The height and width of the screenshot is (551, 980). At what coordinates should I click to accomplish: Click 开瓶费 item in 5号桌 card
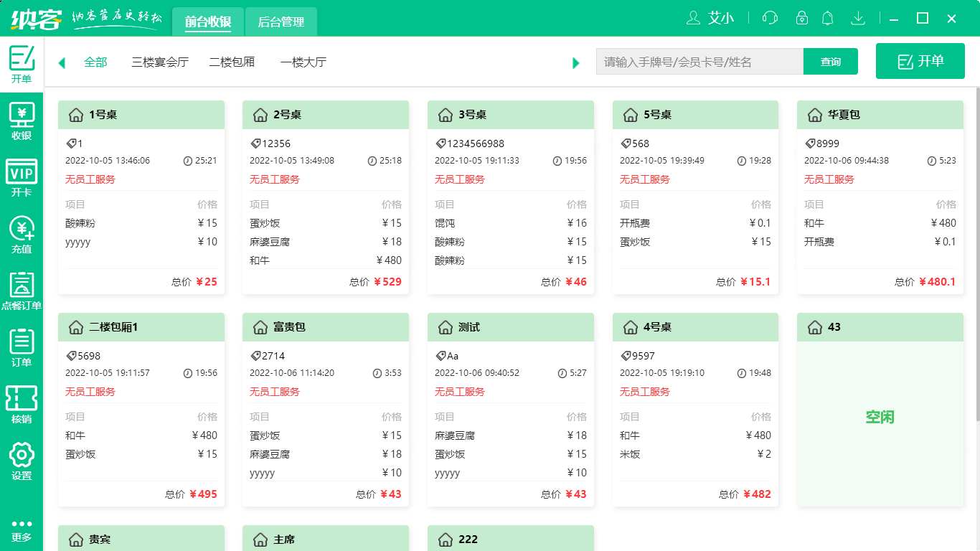pos(635,223)
